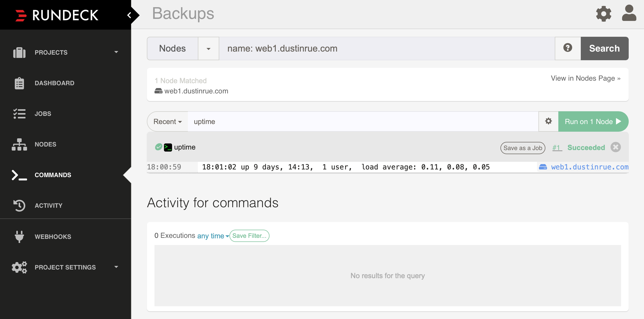Viewport: 644px width, 319px height.
Task: Dismiss the uptime execution output
Action: pyautogui.click(x=616, y=147)
